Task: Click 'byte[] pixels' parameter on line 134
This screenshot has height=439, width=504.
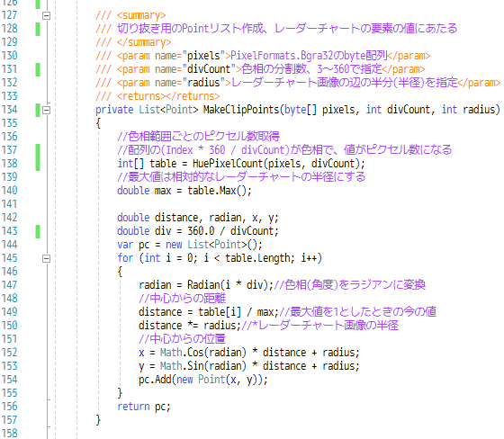Action: point(319,110)
